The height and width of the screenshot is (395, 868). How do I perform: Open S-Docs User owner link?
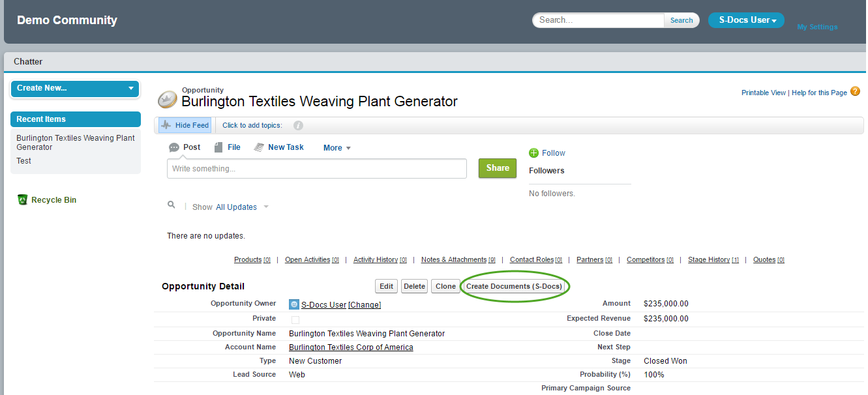tap(323, 305)
